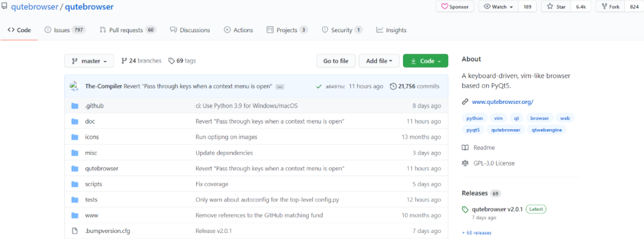View the 189 watchers count
The image size is (644, 239).
[x=527, y=7]
